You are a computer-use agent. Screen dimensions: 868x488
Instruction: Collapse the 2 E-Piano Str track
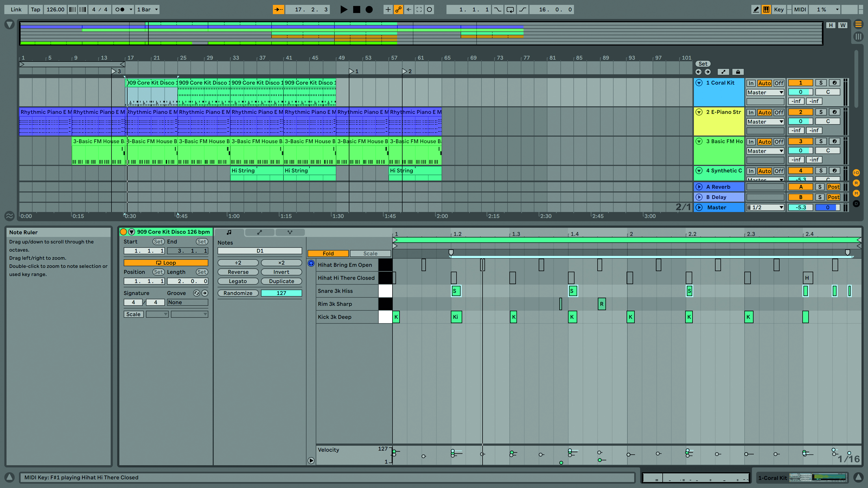click(699, 112)
